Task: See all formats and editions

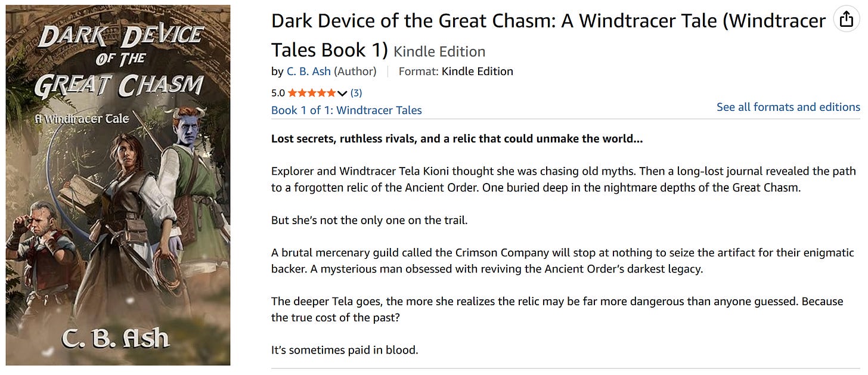Action: pos(788,107)
